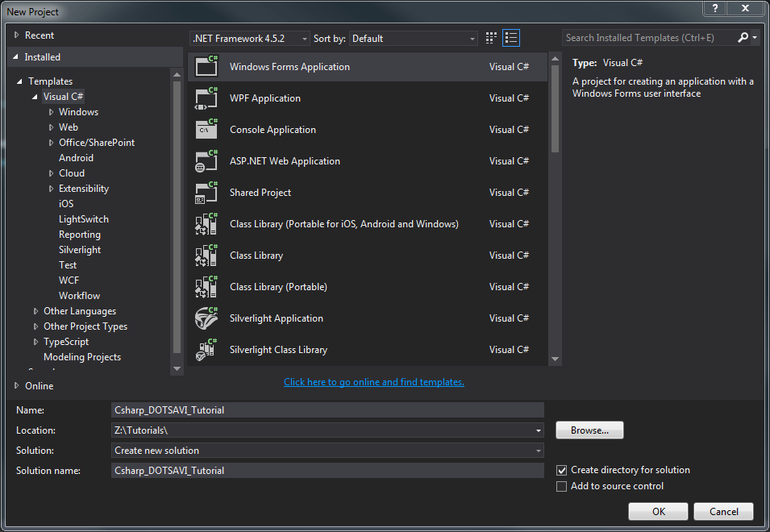The image size is (770, 532).
Task: Click the Windows Forms Application template icon
Action: click(x=206, y=66)
